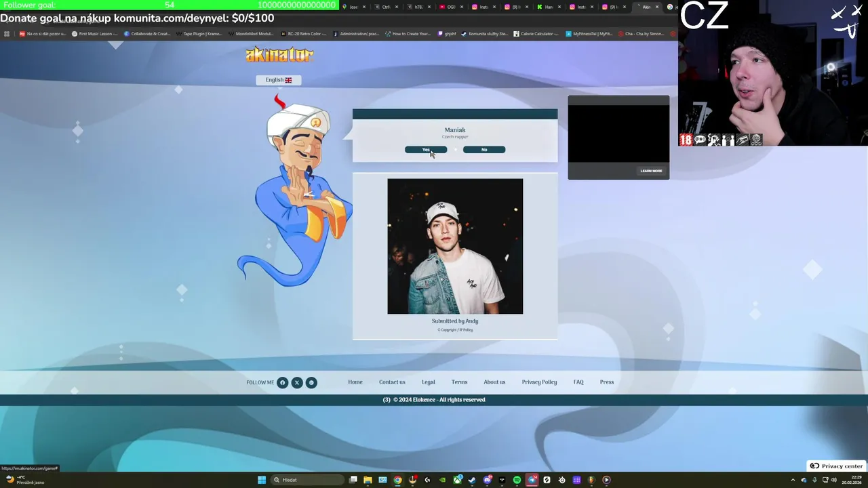Open the Windows Start menu
Screen dimensions: 868x488
pos(262,480)
